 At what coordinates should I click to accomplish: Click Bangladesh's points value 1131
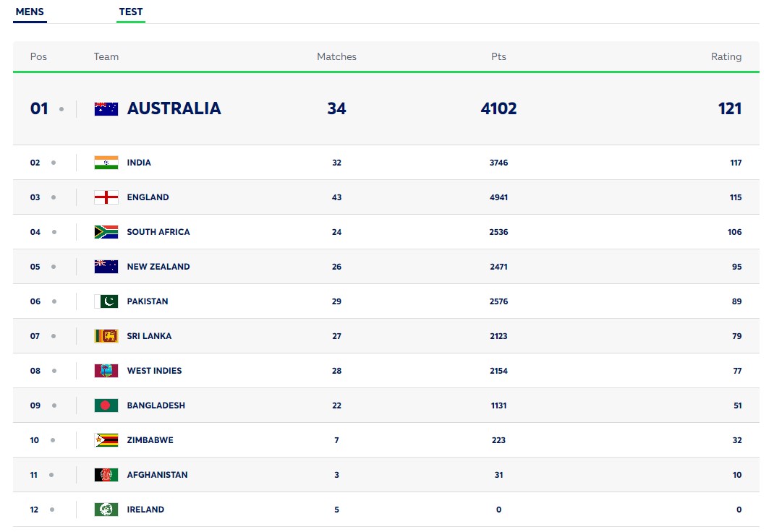tap(498, 406)
